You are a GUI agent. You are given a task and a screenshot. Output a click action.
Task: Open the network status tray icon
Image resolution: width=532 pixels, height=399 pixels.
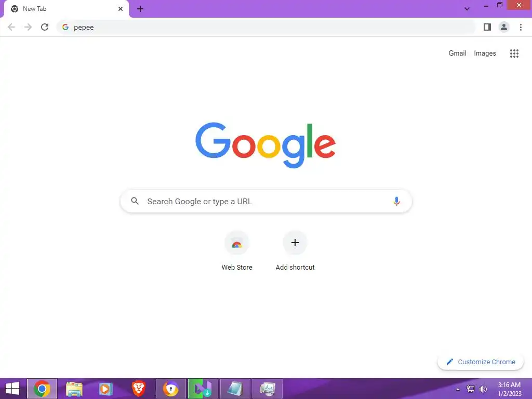tap(471, 389)
